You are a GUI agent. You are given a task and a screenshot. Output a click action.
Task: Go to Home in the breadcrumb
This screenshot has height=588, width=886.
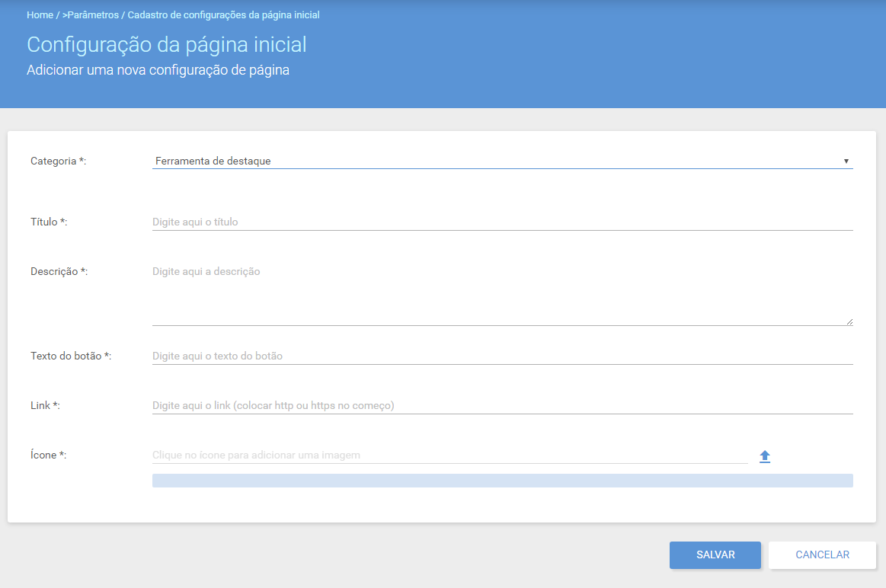[x=40, y=14]
